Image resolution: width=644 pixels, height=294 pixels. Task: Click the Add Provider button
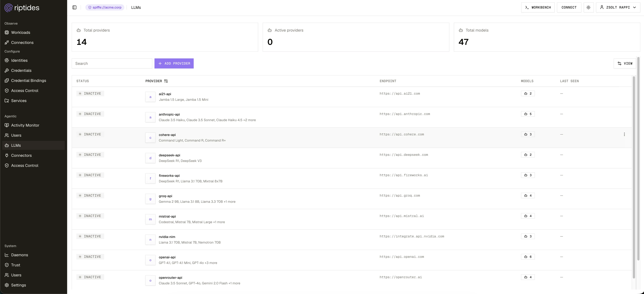click(174, 63)
